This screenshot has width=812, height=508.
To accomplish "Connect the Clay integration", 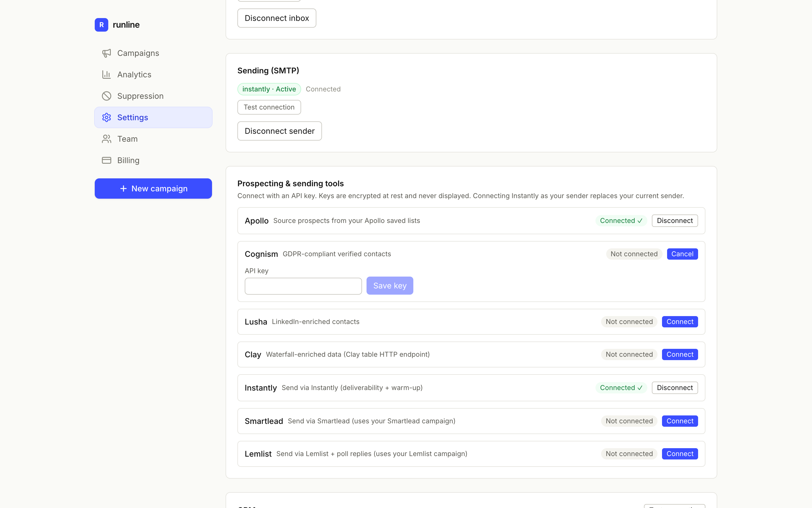I will click(x=680, y=354).
